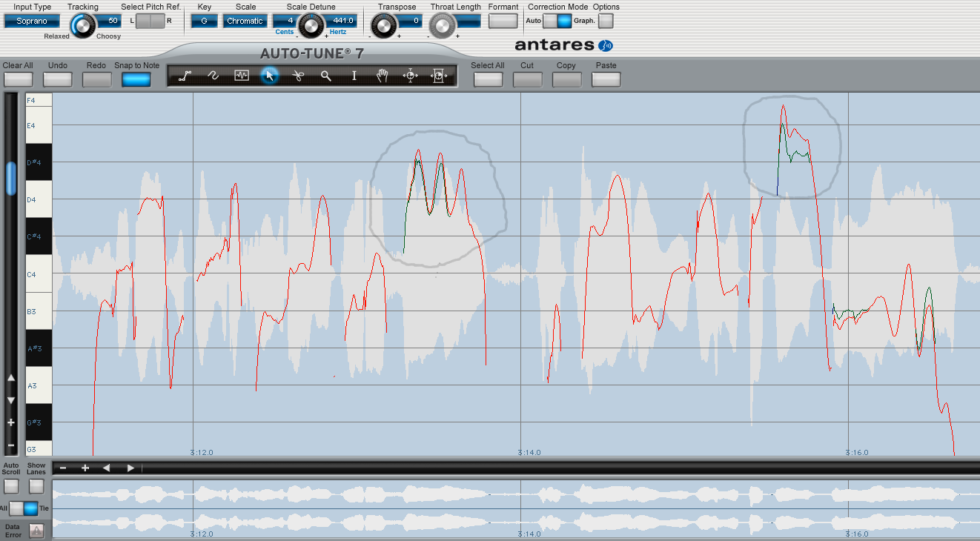This screenshot has height=541, width=980.
Task: Click the Scale Detune Hertz field 441.0
Action: tap(342, 21)
